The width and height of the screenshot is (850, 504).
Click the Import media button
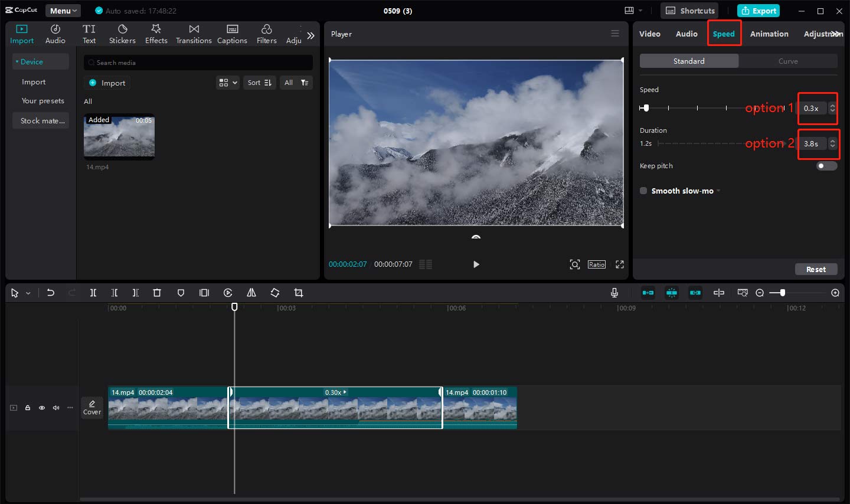[x=107, y=83]
